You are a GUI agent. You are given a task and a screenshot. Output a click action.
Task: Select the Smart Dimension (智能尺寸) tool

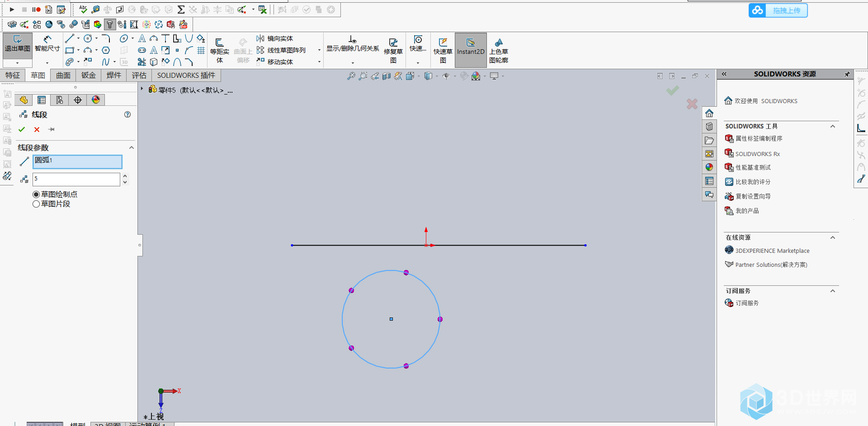(x=47, y=44)
